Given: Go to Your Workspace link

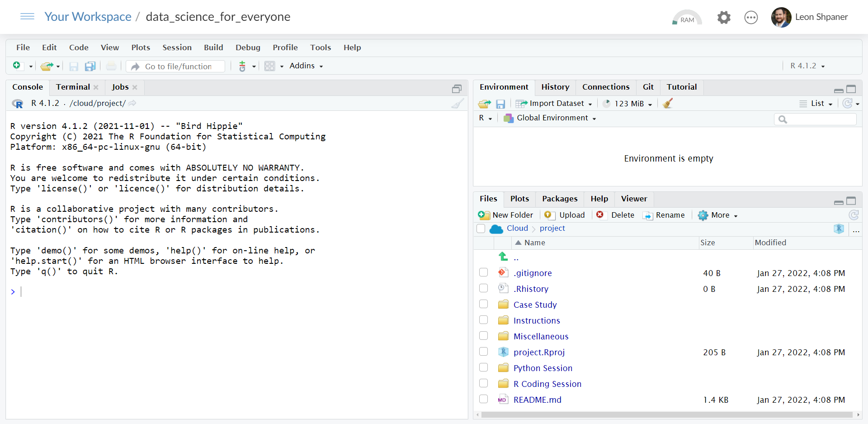Looking at the screenshot, I should click(88, 17).
